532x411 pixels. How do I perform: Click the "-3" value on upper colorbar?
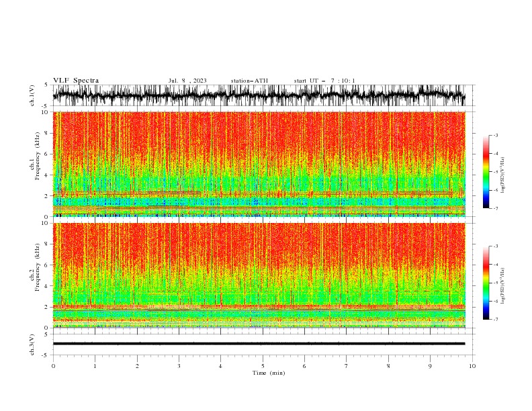click(x=495, y=135)
